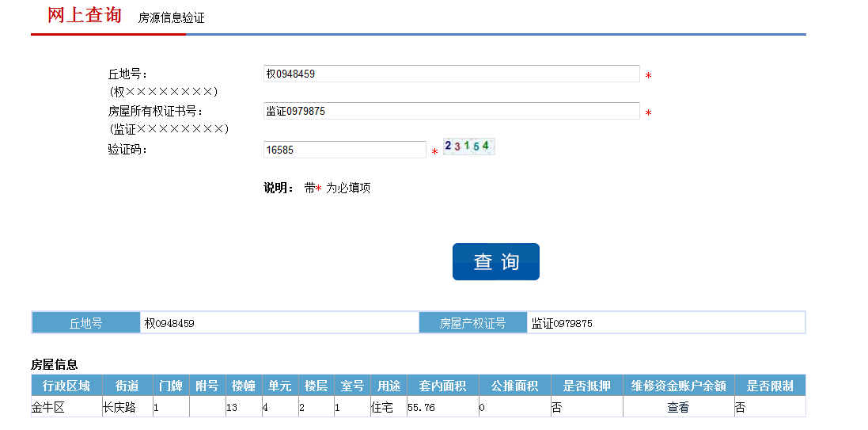This screenshot has height=430, width=868.
Task: Click the 55.76 area value cell
Action: click(x=421, y=408)
